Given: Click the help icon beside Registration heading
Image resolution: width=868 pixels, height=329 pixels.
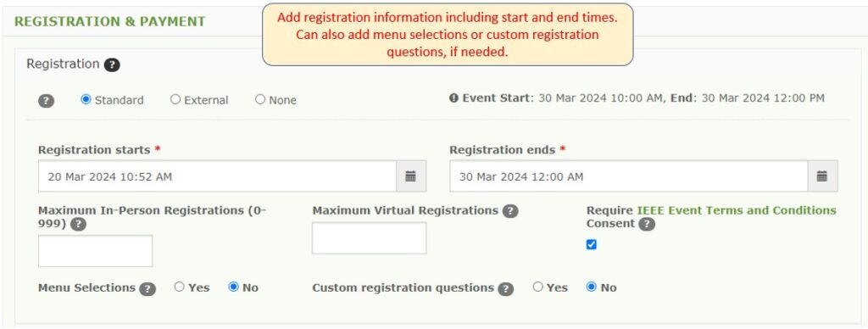Looking at the screenshot, I should 111,64.
